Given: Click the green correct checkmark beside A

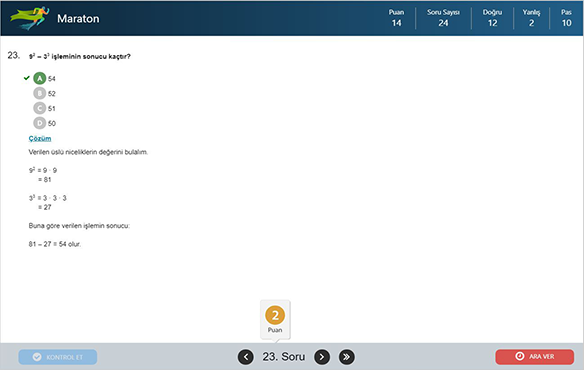Looking at the screenshot, I should click(x=26, y=78).
